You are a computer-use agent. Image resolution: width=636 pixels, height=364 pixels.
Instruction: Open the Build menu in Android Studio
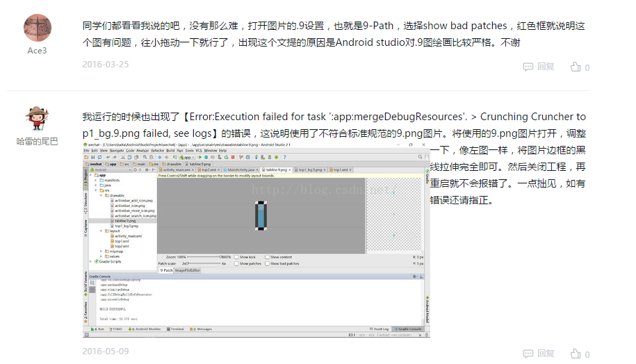170,150
